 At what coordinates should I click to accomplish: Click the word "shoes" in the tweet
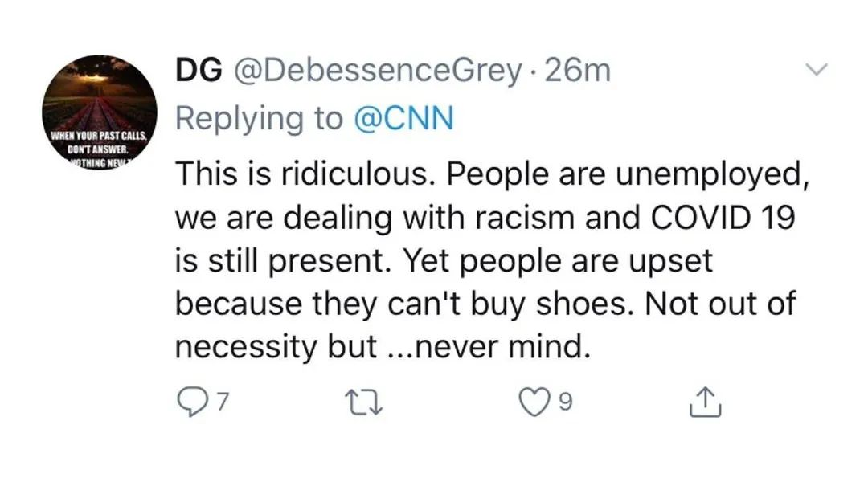580,304
